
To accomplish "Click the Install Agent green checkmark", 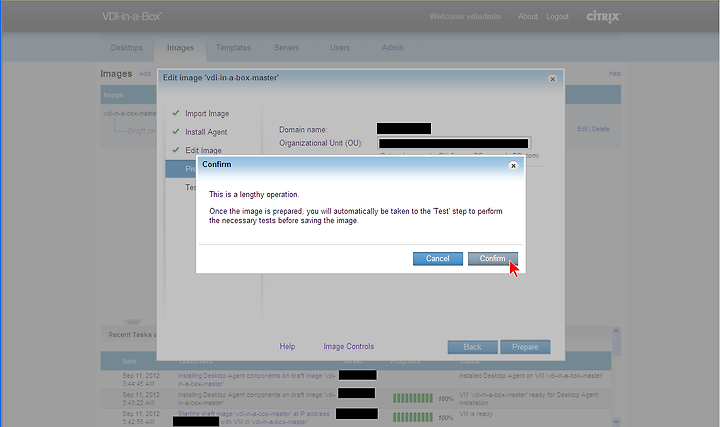I will click(175, 131).
